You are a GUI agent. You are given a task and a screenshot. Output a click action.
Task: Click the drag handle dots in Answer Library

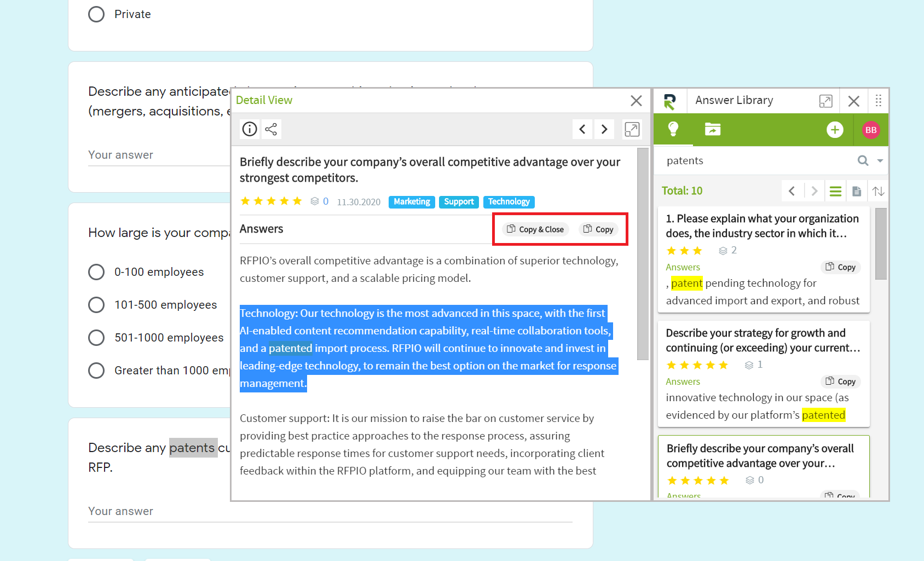(x=879, y=101)
